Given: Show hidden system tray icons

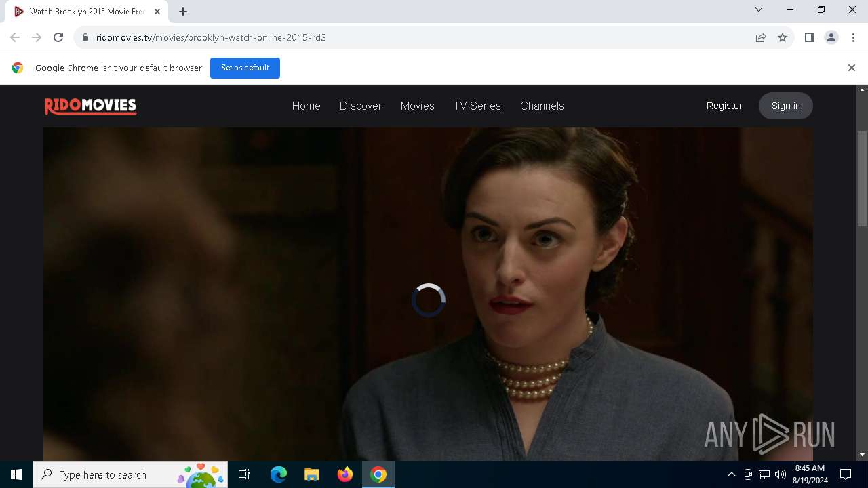Looking at the screenshot, I should point(731,474).
